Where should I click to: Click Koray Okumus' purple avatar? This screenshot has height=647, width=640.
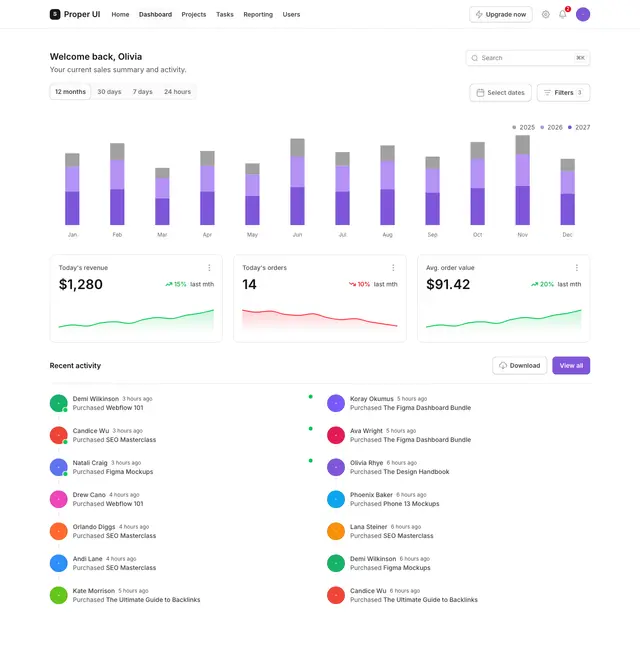click(x=336, y=403)
